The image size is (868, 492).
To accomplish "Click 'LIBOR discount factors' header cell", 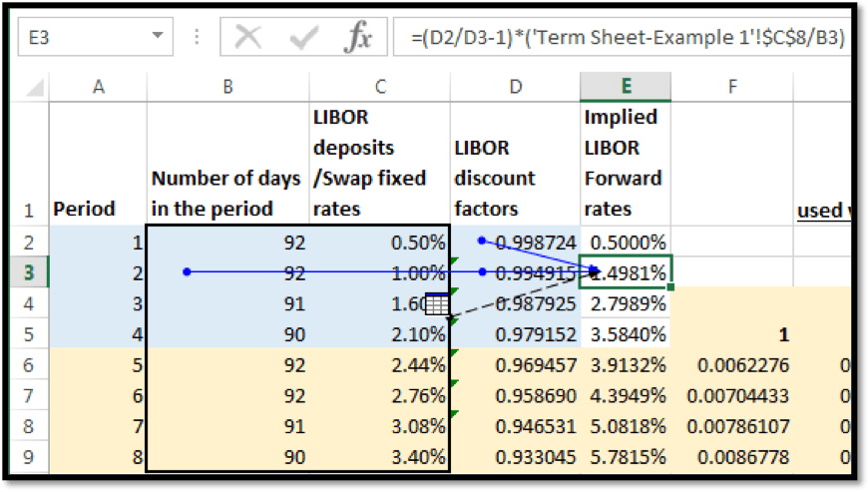I will point(516,164).
